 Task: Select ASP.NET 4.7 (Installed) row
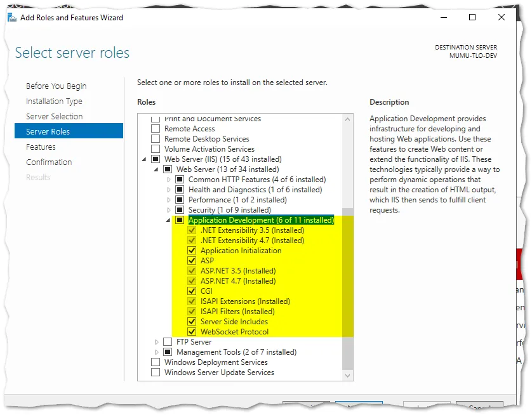pyautogui.click(x=238, y=281)
